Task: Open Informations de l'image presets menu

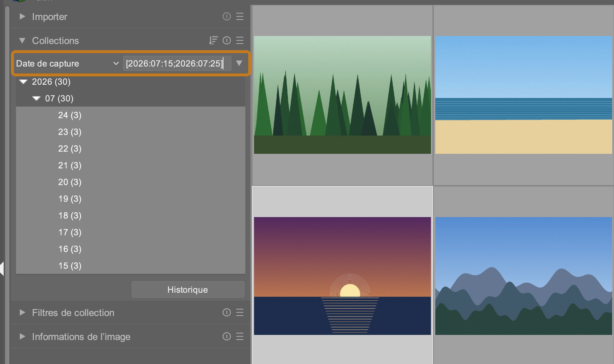Action: (240, 336)
